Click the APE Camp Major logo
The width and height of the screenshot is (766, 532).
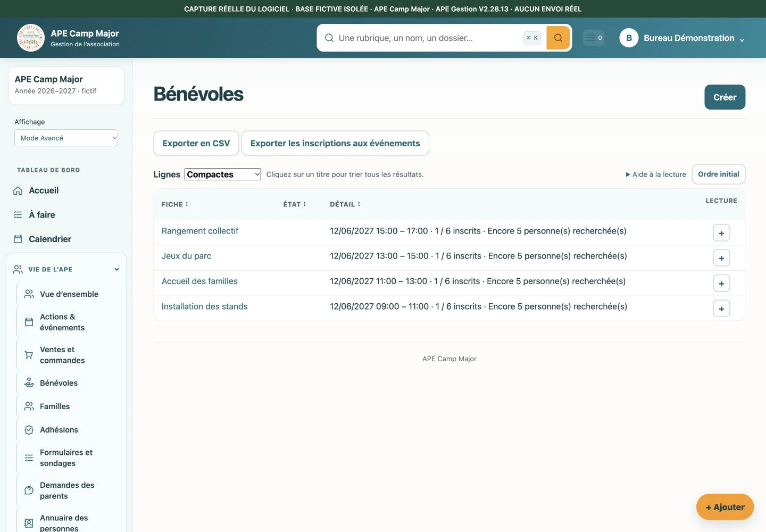(31, 38)
